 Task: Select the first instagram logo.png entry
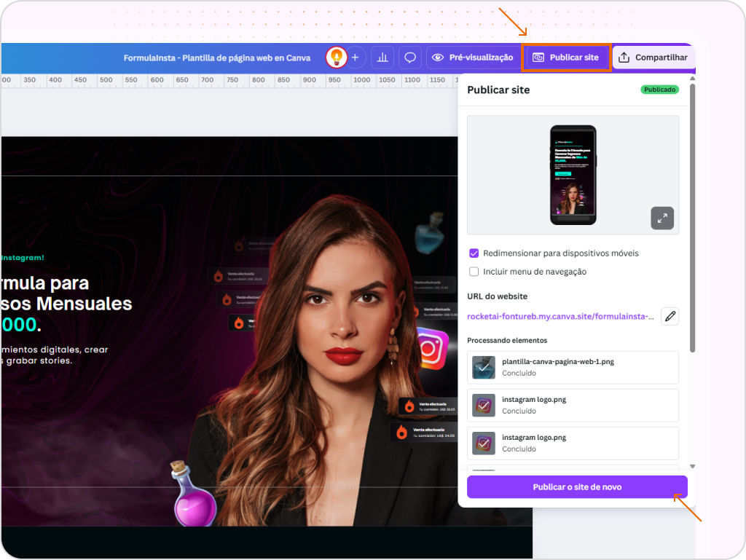[x=573, y=405]
